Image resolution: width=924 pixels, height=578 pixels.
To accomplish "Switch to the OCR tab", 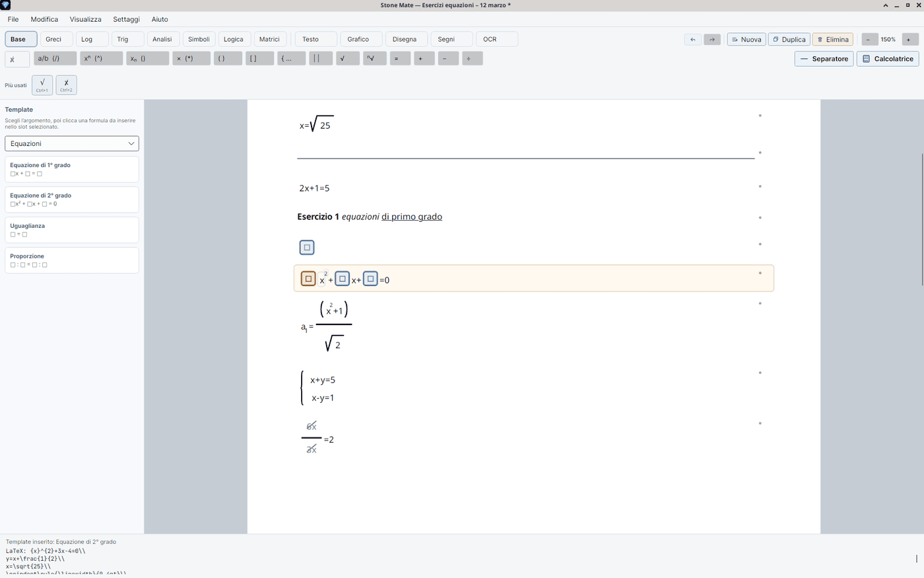I will (497, 40).
